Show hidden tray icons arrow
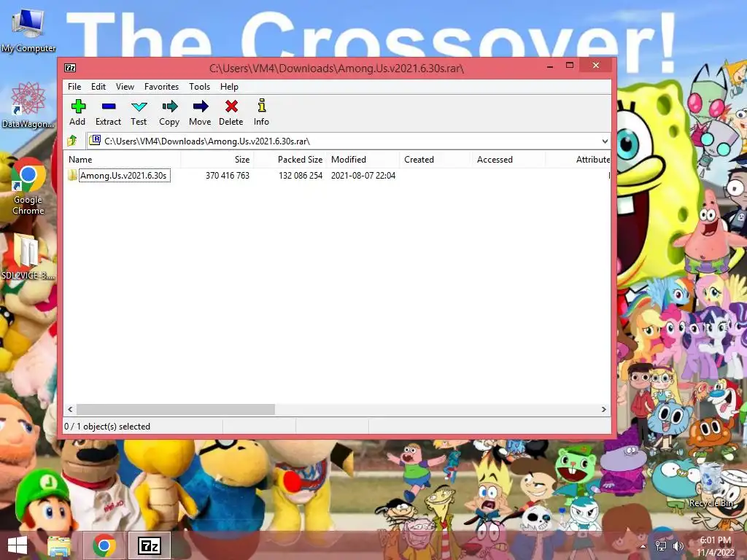This screenshot has width=747, height=560. [x=643, y=546]
